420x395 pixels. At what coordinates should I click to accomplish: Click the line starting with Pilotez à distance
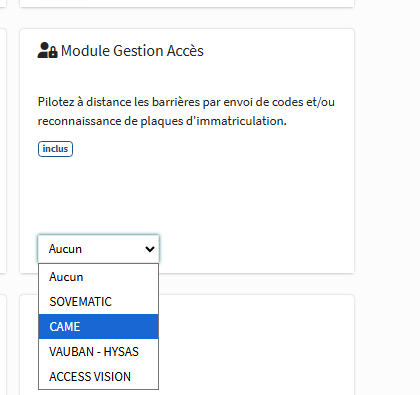click(x=186, y=102)
